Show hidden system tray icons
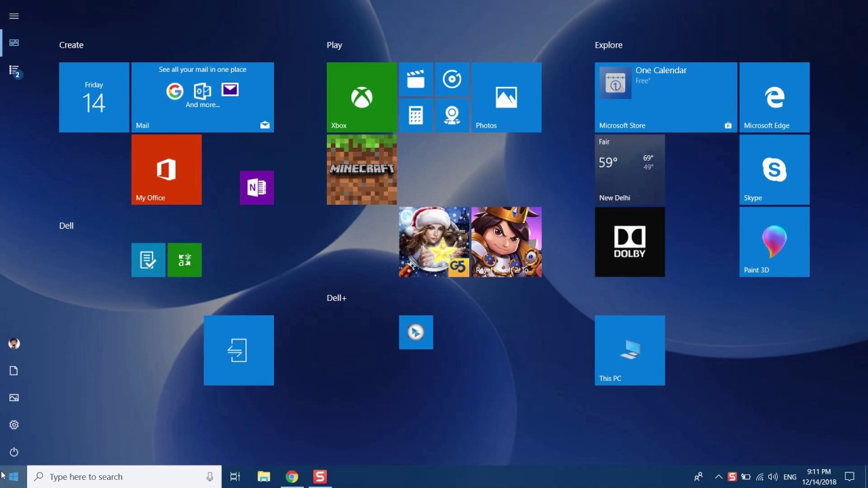Image resolution: width=868 pixels, height=488 pixels. pyautogui.click(x=718, y=476)
